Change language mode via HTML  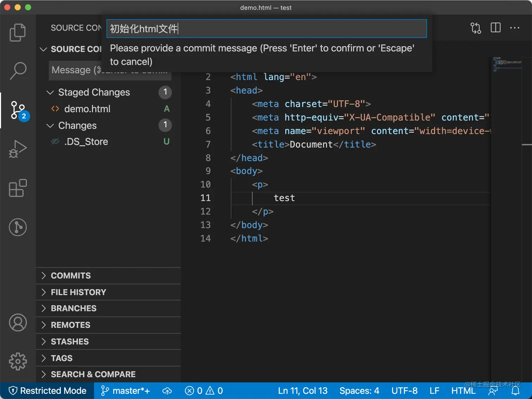click(x=463, y=391)
